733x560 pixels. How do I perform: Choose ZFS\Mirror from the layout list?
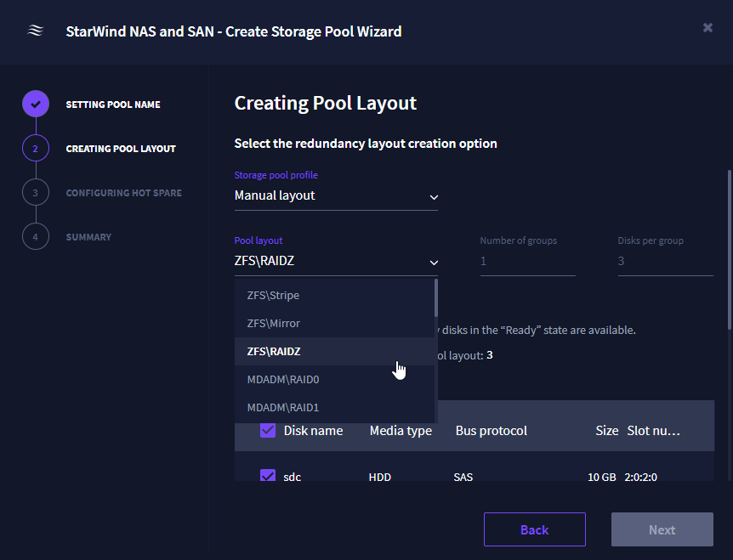point(335,323)
